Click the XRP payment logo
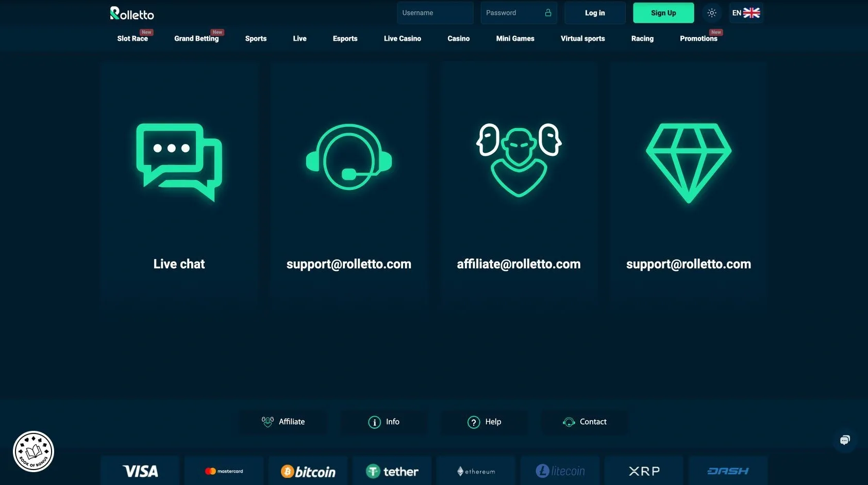This screenshot has height=485, width=868. pyautogui.click(x=644, y=471)
